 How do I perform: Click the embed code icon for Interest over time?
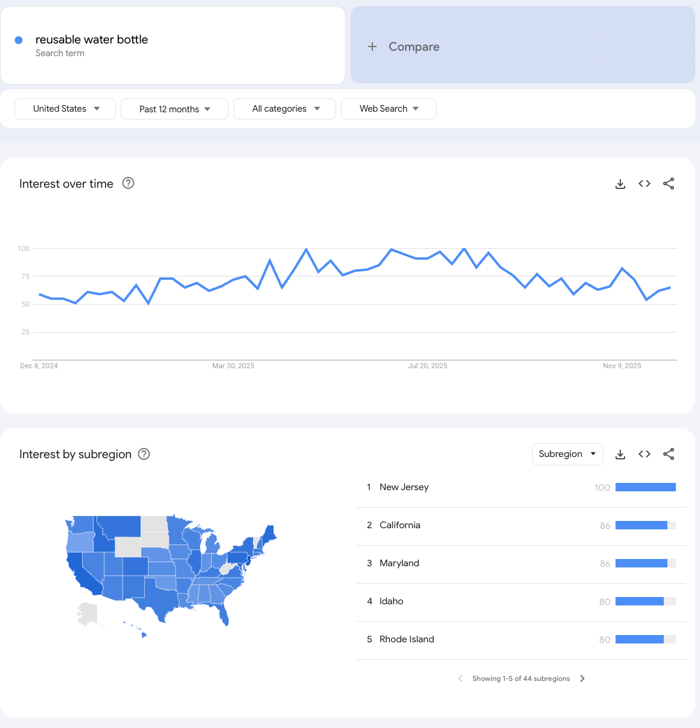(x=644, y=184)
